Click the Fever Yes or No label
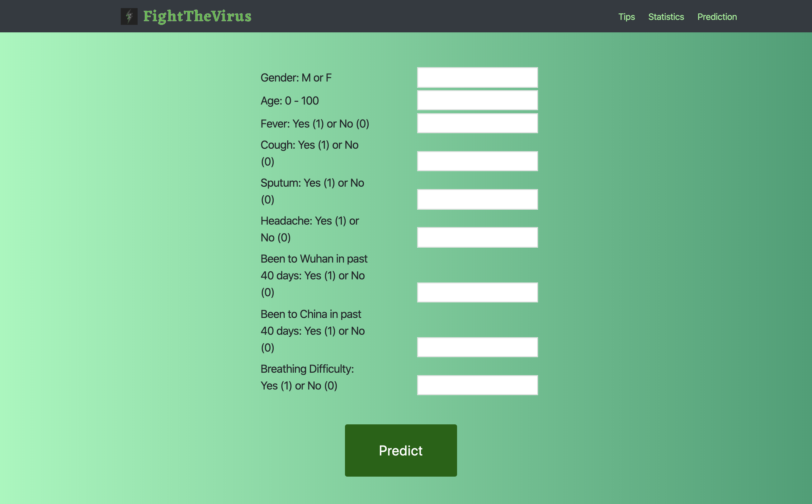The height and width of the screenshot is (504, 812). pyautogui.click(x=314, y=124)
